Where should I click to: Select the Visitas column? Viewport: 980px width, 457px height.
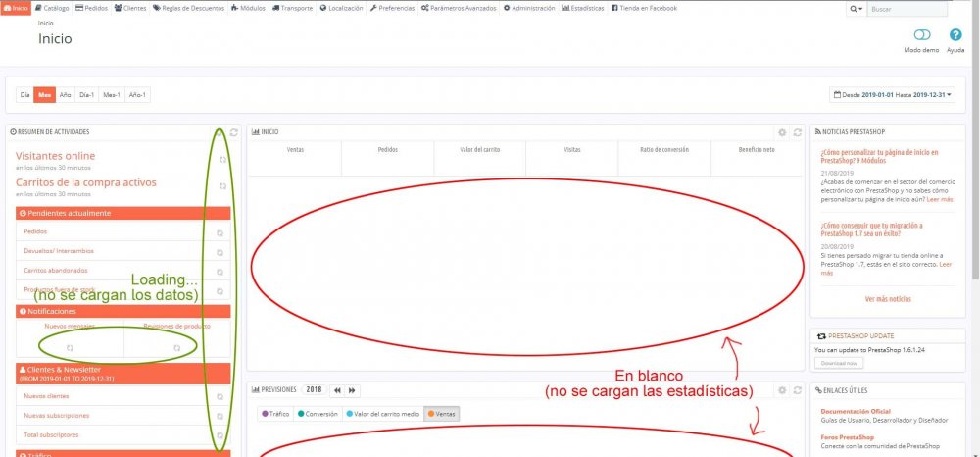pos(572,158)
